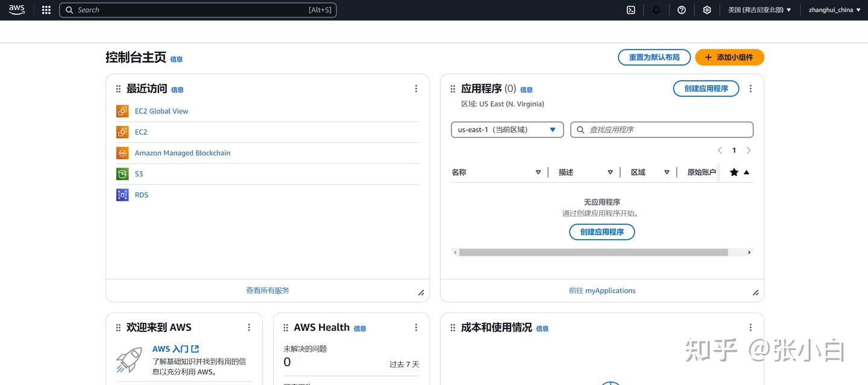This screenshot has height=385, width=868.
Task: Click the 过去 7 天 label
Action: (404, 365)
